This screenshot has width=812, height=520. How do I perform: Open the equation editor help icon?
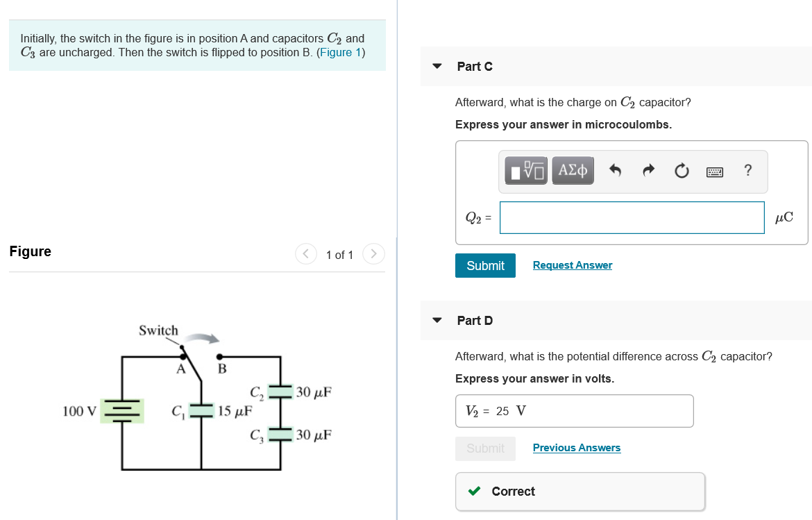coord(747,170)
